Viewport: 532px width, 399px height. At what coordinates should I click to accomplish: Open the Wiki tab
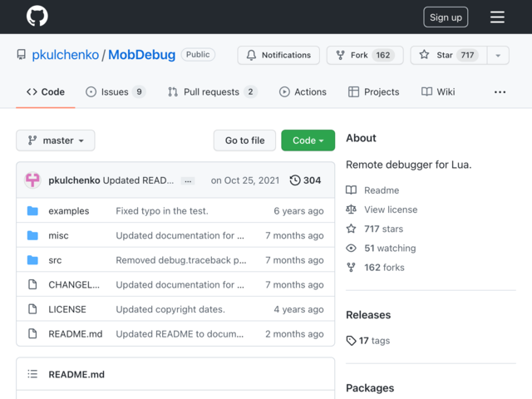pos(438,92)
